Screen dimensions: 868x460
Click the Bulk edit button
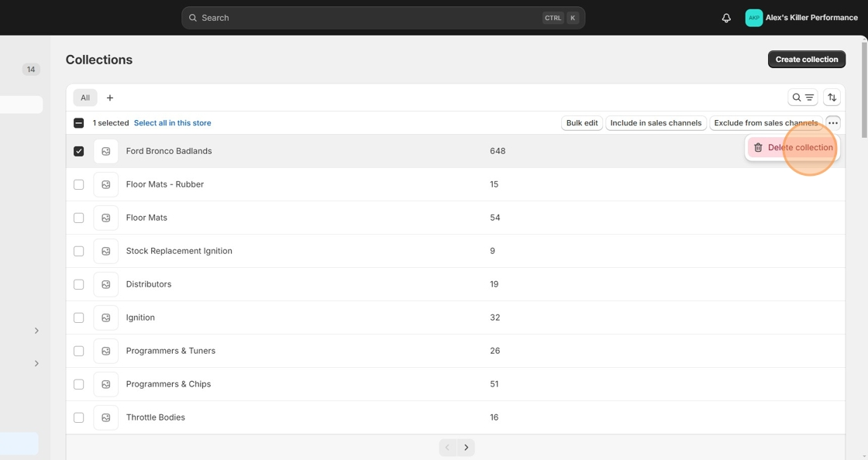coord(582,122)
